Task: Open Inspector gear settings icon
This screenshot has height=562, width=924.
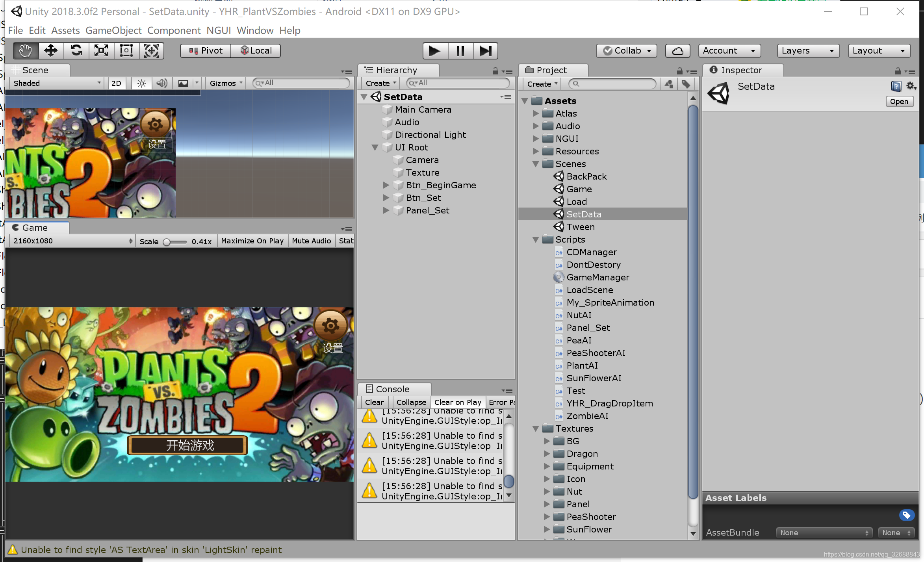Action: pyautogui.click(x=911, y=86)
